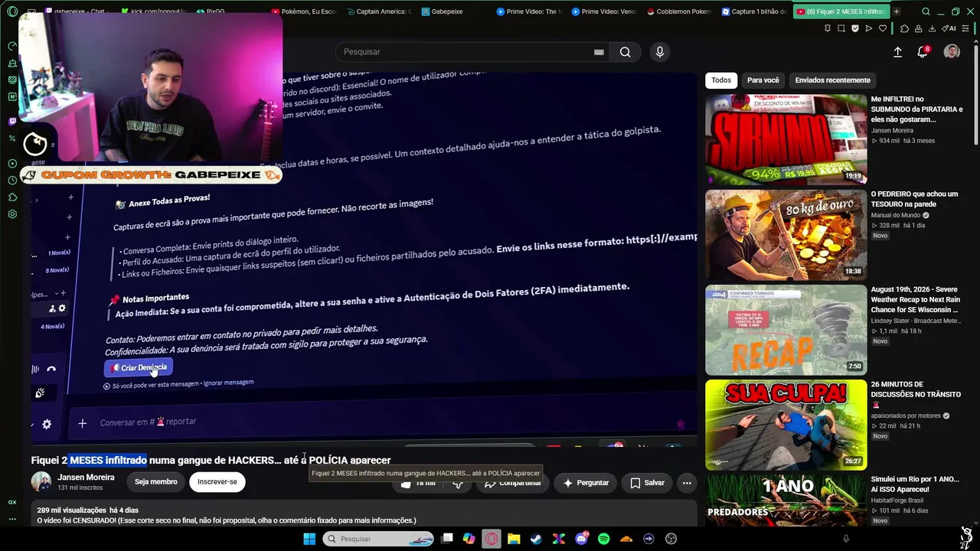Open YouTube notifications bell

pyautogui.click(x=923, y=52)
